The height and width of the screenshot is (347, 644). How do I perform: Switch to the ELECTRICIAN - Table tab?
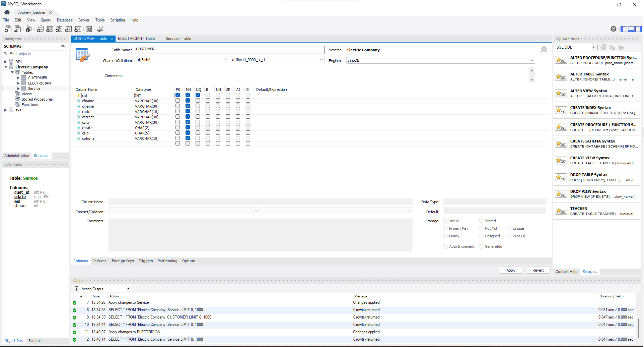(x=136, y=39)
